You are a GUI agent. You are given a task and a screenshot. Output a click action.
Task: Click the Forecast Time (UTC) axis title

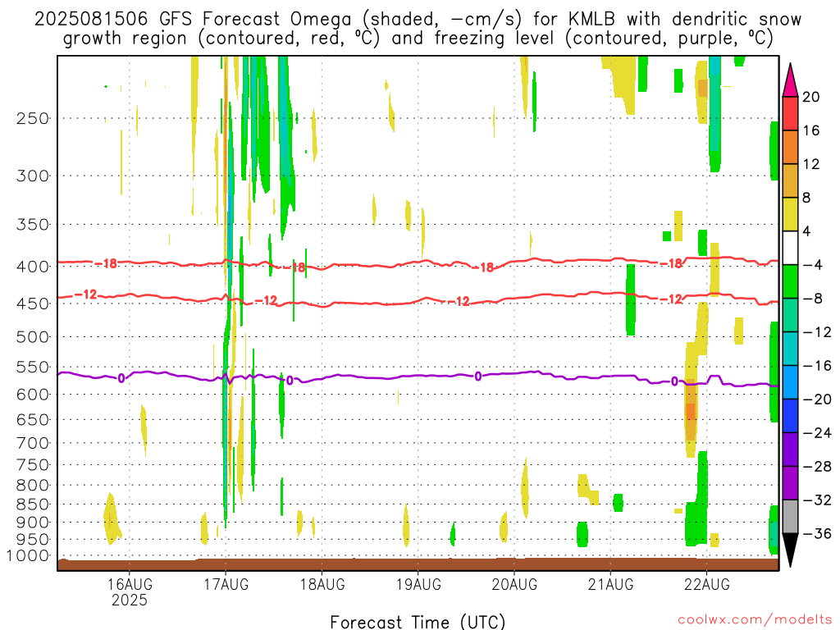418,622
